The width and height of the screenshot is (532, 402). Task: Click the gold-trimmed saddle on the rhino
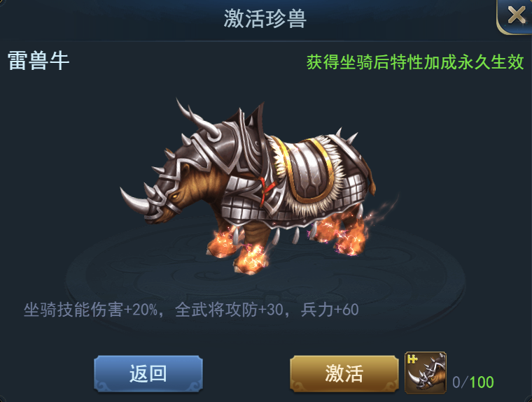pos(309,169)
